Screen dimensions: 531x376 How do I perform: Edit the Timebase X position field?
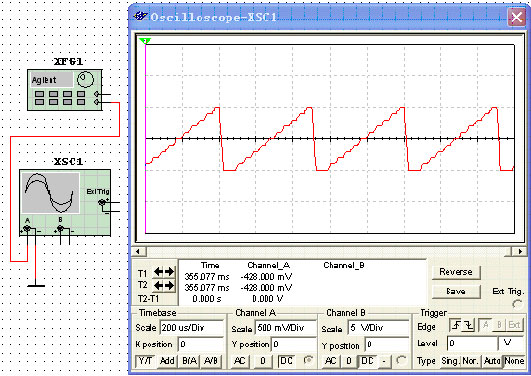(200, 344)
